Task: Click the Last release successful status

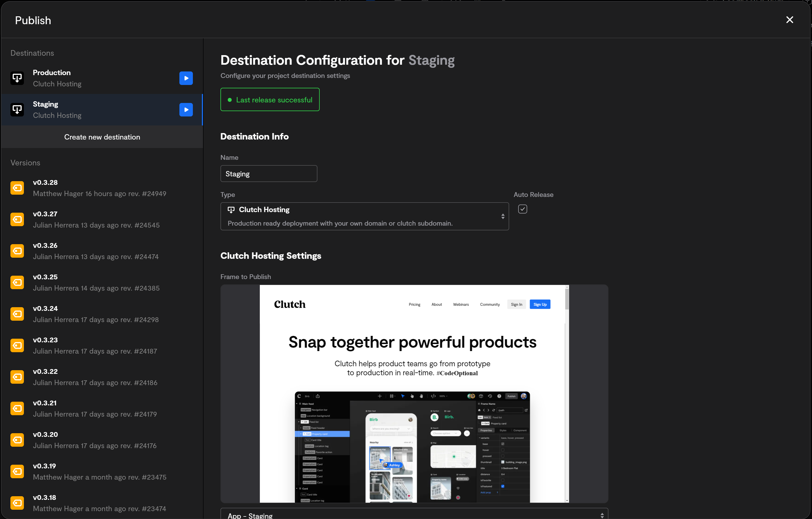Action: tap(270, 100)
